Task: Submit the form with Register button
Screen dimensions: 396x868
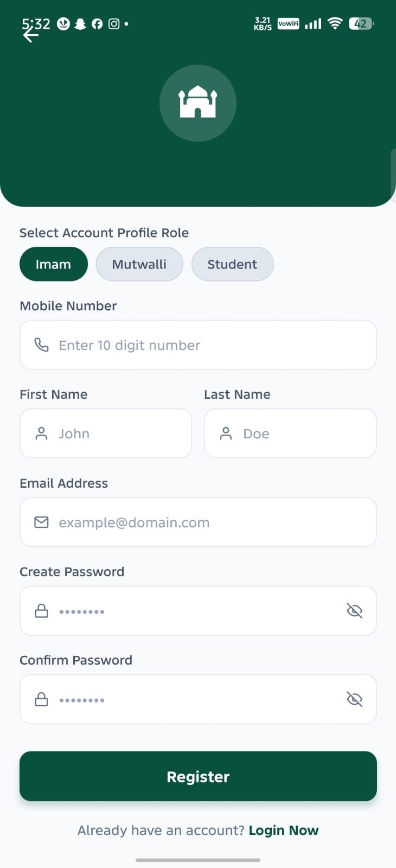Action: [x=198, y=776]
